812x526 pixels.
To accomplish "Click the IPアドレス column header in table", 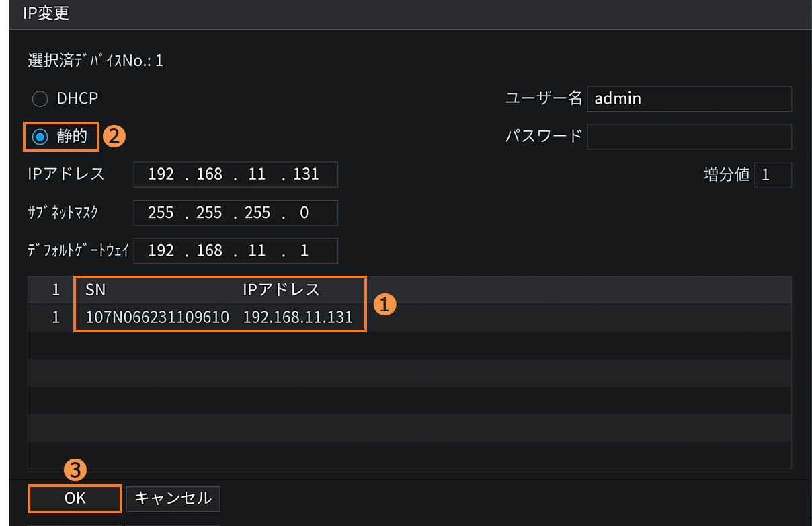I will [281, 290].
